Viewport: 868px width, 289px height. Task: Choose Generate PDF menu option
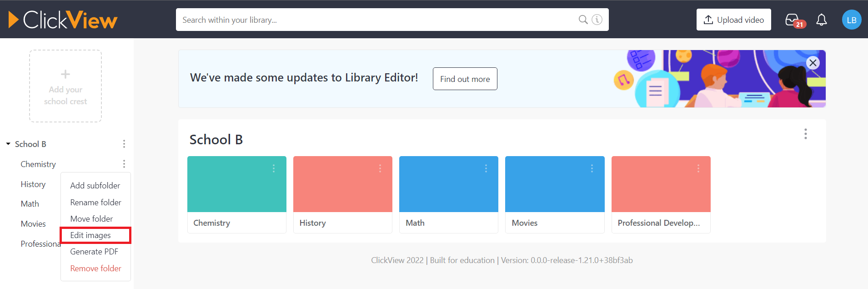[x=94, y=252]
